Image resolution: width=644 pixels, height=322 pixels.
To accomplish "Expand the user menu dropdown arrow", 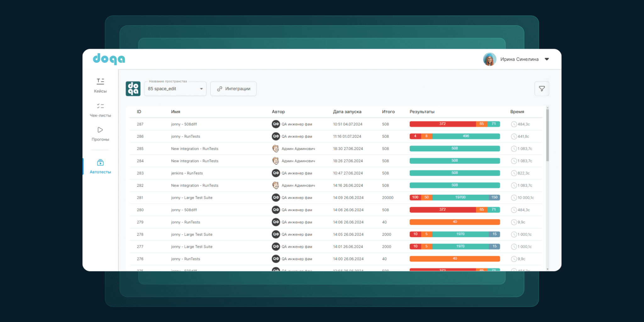I will (547, 59).
